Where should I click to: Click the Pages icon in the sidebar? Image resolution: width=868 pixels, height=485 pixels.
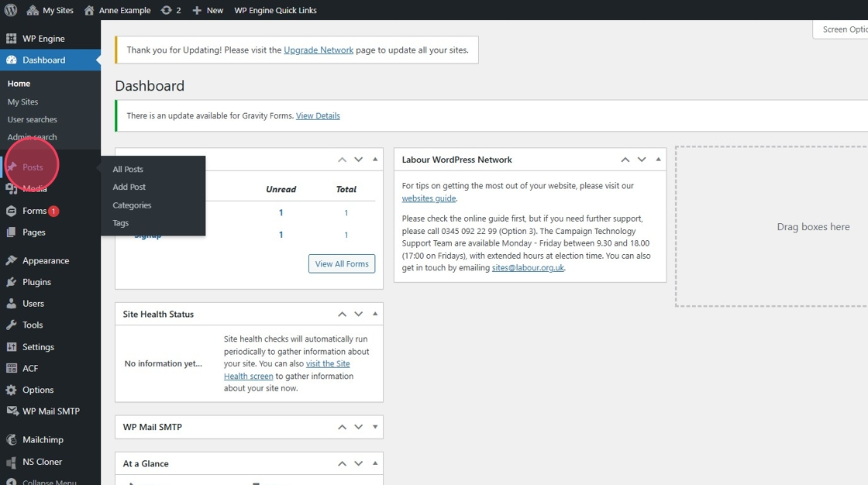click(x=11, y=232)
